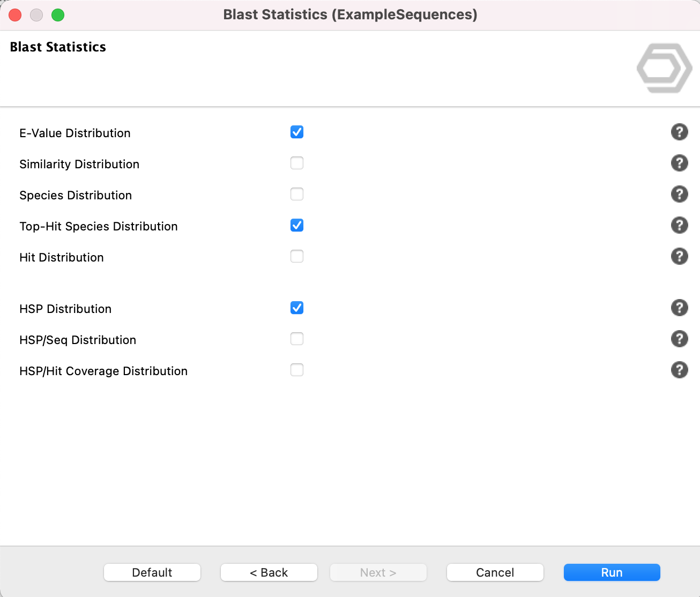Click help icon beside Similarity Distribution
Image resolution: width=700 pixels, height=597 pixels.
[679, 163]
